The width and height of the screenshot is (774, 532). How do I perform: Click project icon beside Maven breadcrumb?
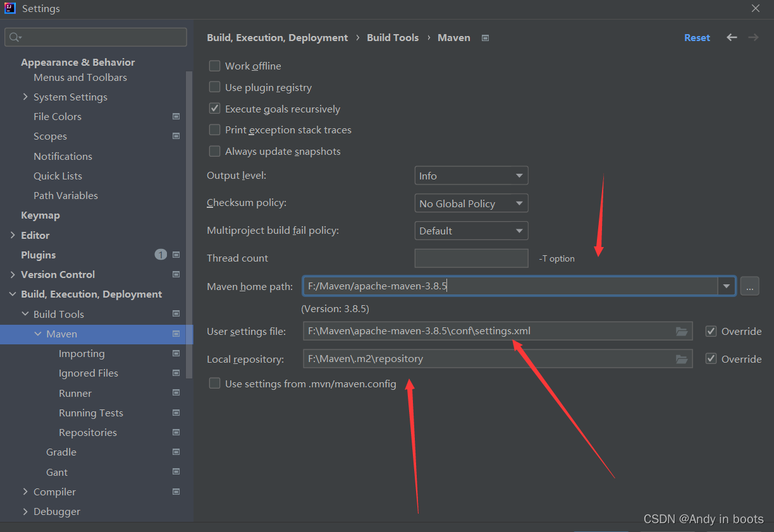(485, 38)
